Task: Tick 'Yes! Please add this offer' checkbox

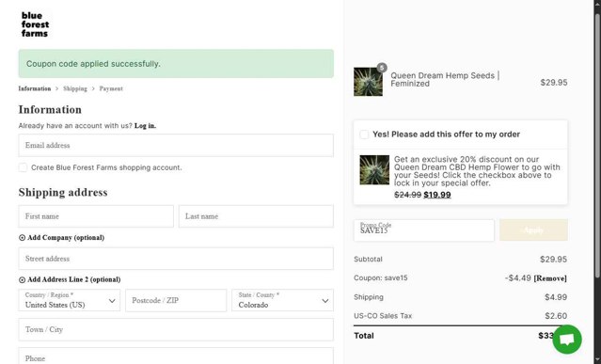Action: [x=364, y=135]
